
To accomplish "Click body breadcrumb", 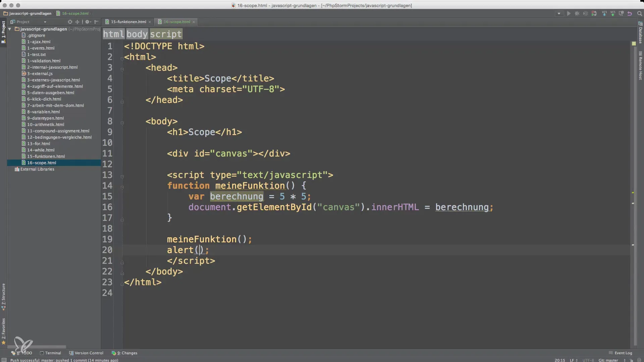I will click(x=137, y=34).
